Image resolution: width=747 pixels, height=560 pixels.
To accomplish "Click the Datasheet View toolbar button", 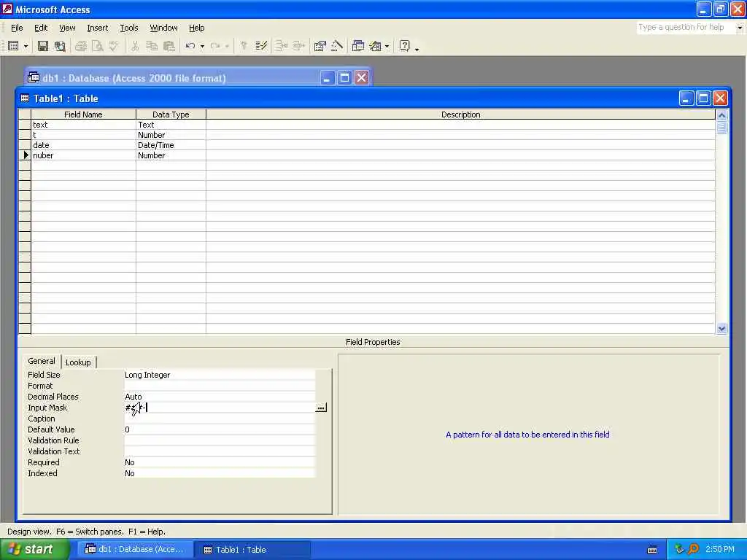I will coord(13,46).
